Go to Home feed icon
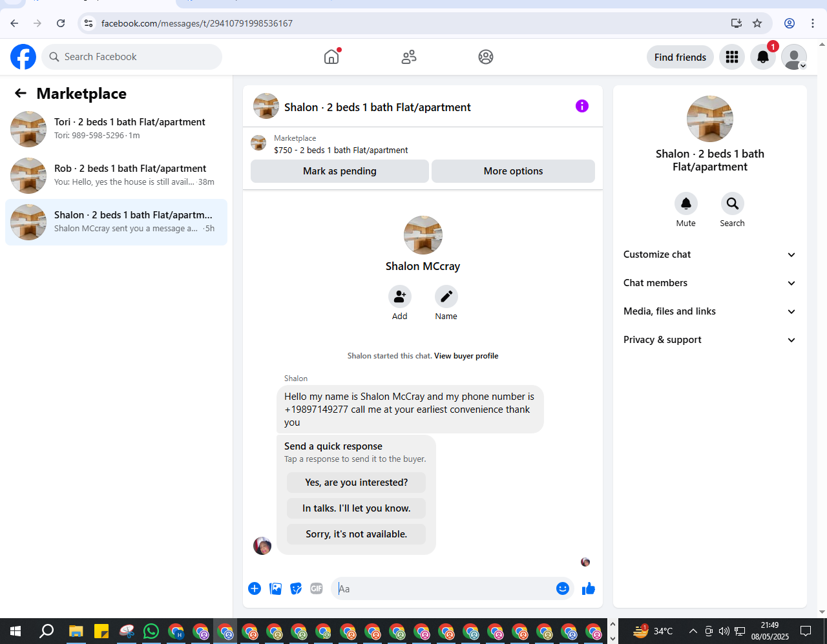The width and height of the screenshot is (827, 644). coord(331,57)
